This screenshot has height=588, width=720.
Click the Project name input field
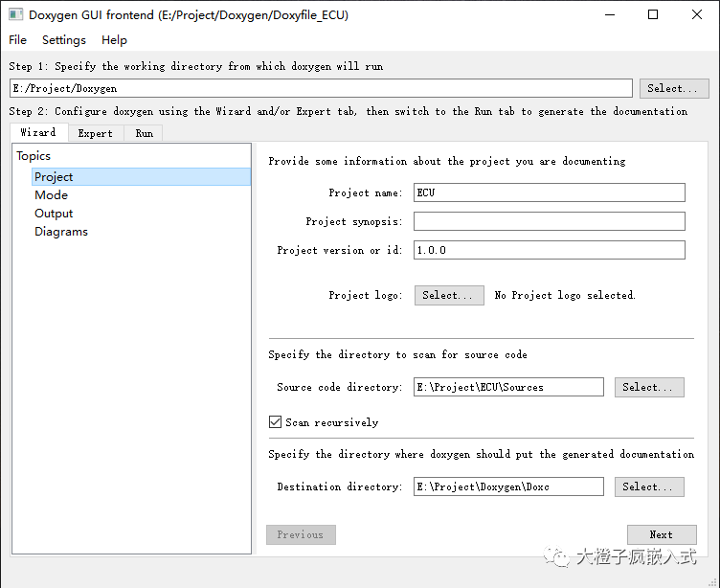550,192
